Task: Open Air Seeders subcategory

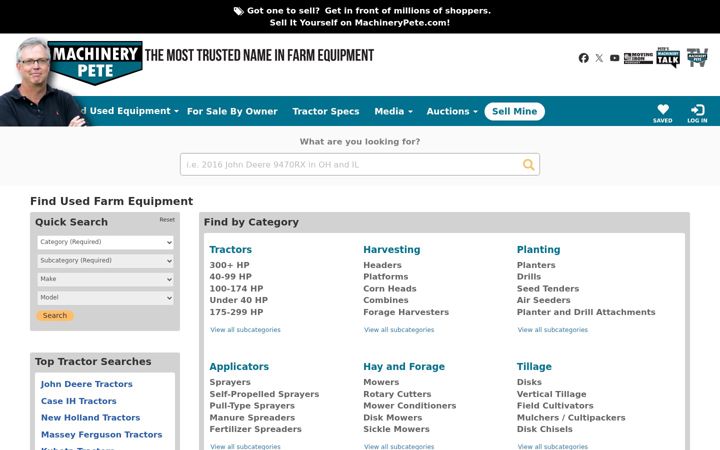Action: [x=544, y=300]
